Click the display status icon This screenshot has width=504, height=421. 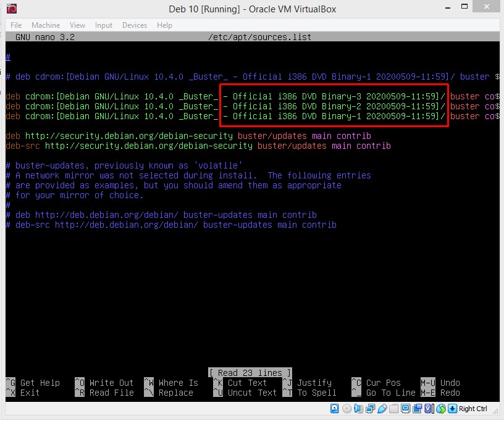(406, 409)
